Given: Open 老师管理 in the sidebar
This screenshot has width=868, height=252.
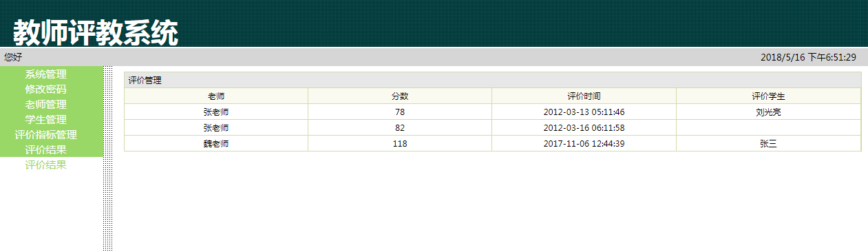Looking at the screenshot, I should pos(45,105).
